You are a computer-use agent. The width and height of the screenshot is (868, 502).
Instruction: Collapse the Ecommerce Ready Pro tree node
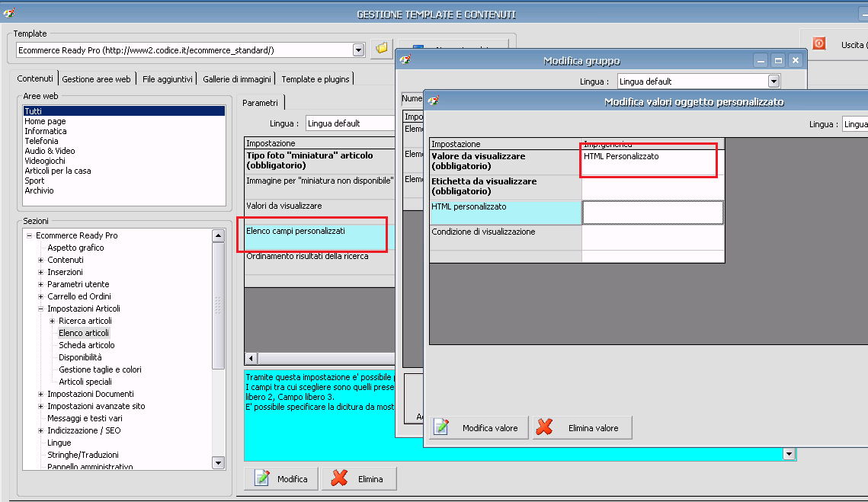point(29,235)
